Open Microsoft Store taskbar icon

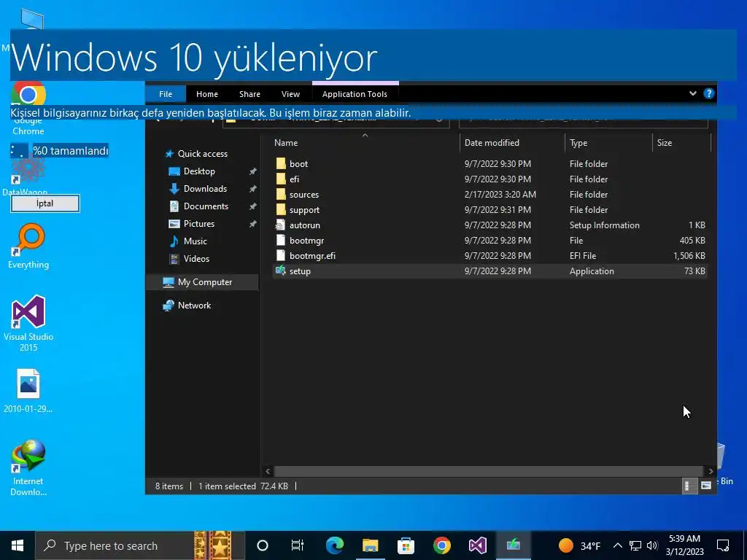point(406,545)
